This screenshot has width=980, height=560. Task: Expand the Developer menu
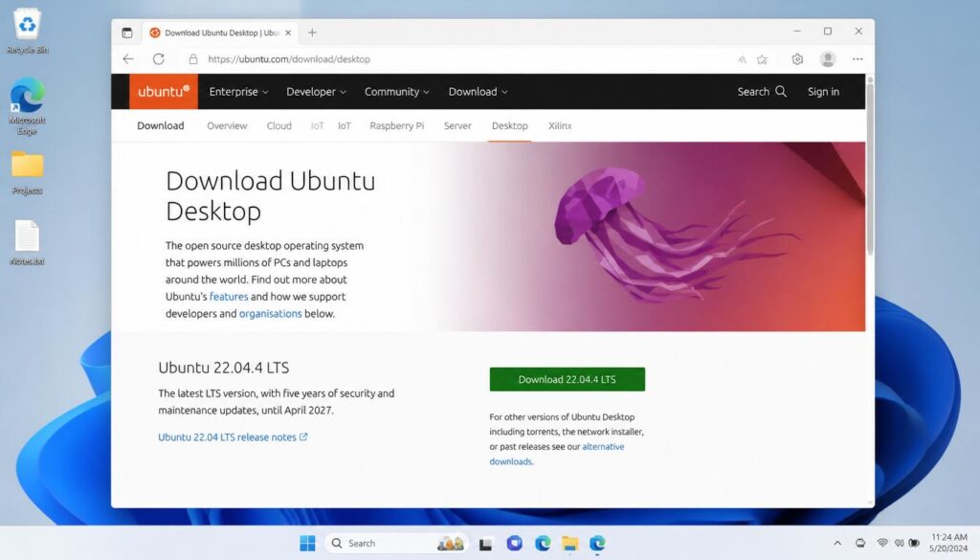tap(316, 91)
